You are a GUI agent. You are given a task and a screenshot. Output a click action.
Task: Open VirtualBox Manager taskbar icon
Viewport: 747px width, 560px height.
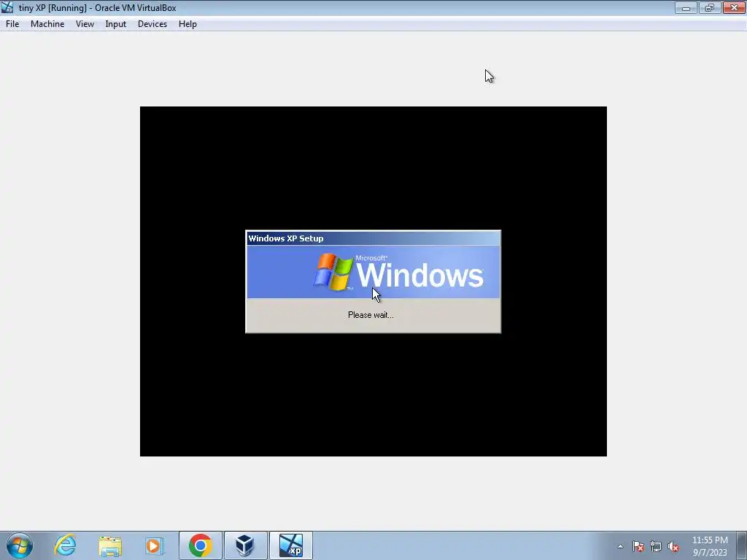(245, 545)
